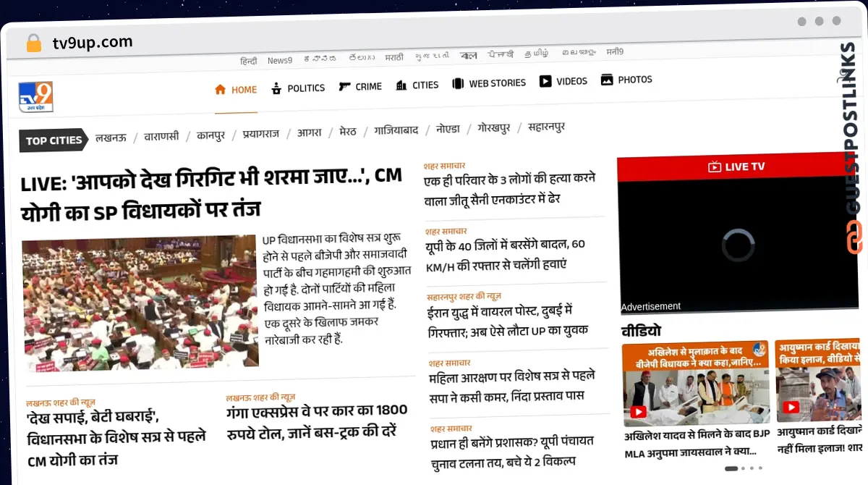The image size is (868, 485).
Task: Switch to मराठी language edition
Action: [394, 57]
